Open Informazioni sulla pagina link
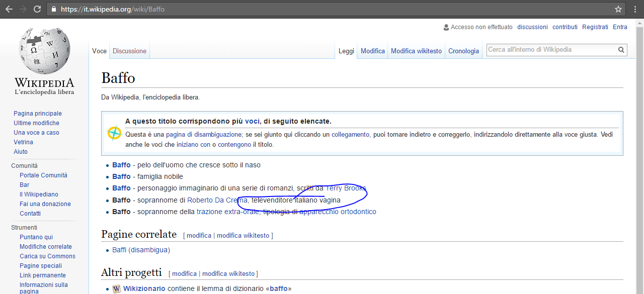This screenshot has height=294, width=644. tap(44, 288)
